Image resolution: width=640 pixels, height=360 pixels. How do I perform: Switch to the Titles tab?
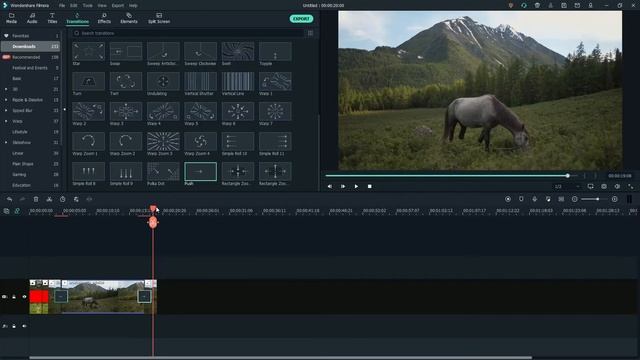click(x=52, y=18)
